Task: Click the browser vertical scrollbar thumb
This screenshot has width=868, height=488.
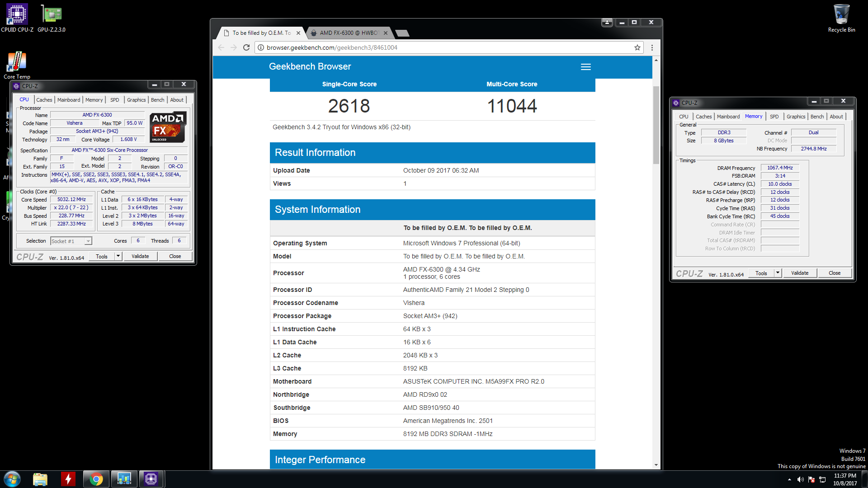Action: pyautogui.click(x=656, y=125)
